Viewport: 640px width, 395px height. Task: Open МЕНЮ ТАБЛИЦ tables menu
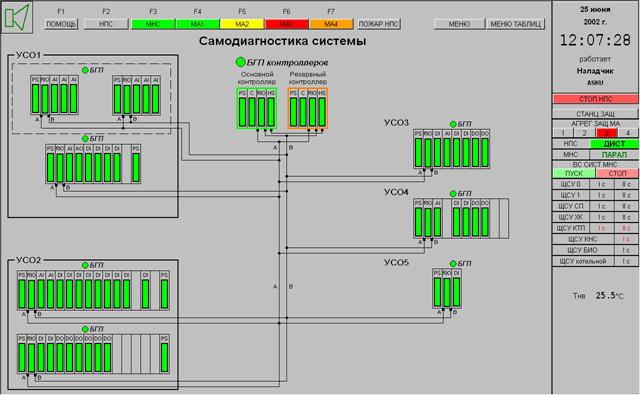point(516,24)
